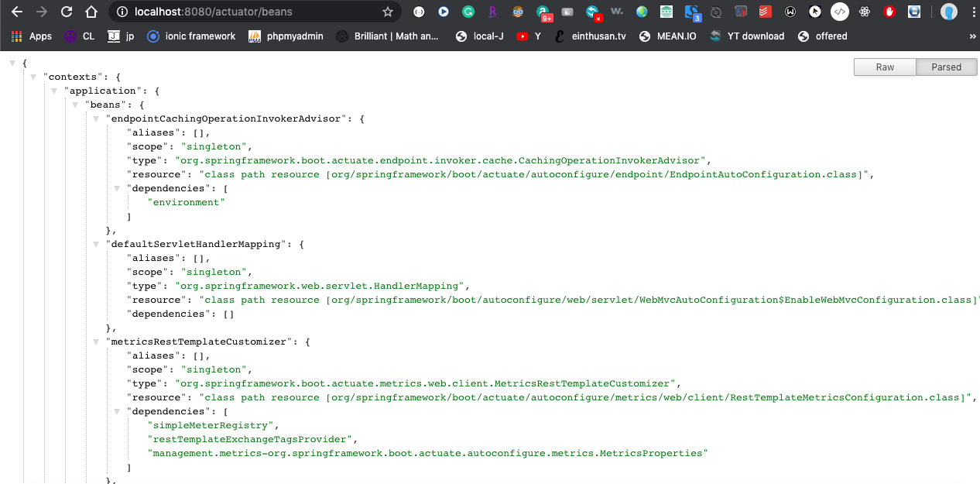Click the "simpleMeterRegistry" value
Image resolution: width=980 pixels, height=484 pixels.
tap(209, 425)
